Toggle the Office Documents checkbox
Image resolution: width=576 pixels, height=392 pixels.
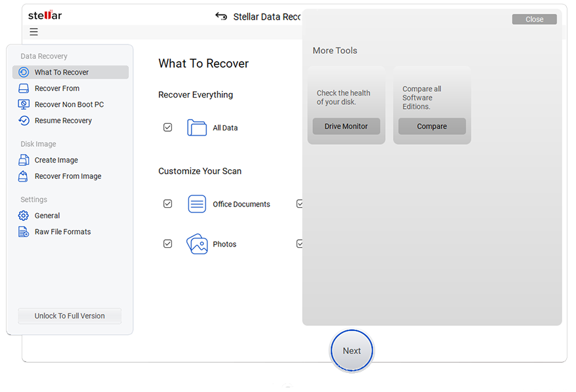pyautogui.click(x=168, y=204)
